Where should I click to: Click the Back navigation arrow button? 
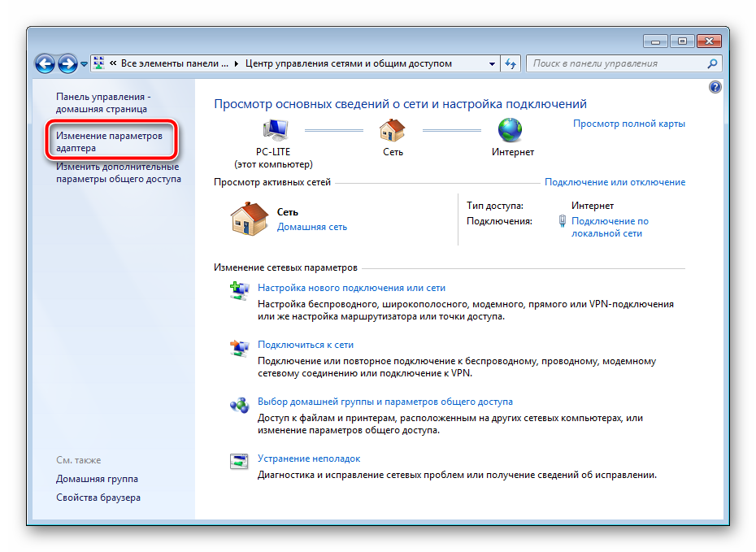point(46,63)
